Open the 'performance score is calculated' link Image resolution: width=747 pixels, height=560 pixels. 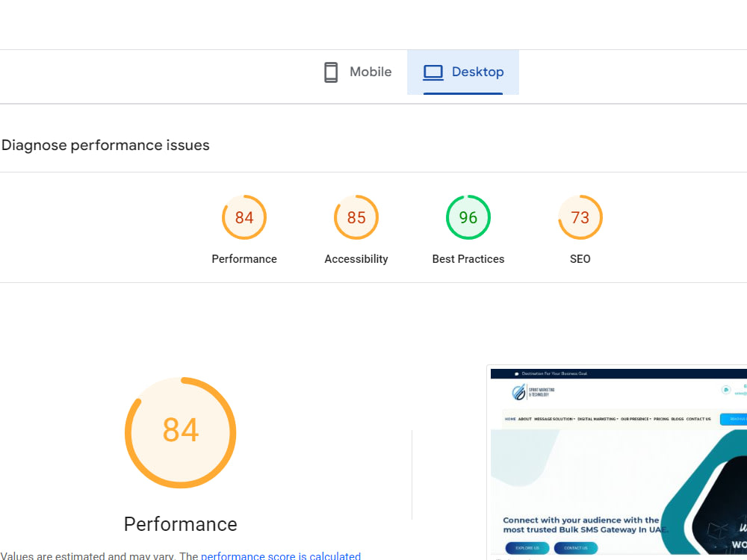click(x=281, y=556)
